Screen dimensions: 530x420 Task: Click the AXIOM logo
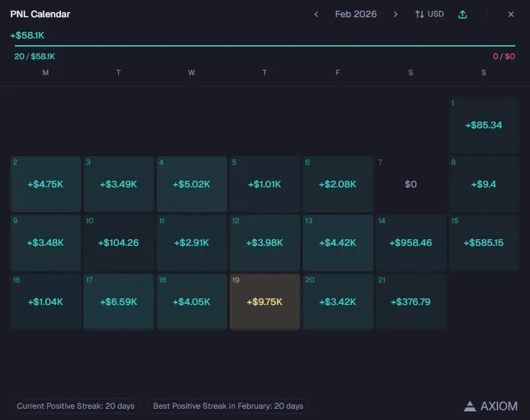click(x=490, y=406)
